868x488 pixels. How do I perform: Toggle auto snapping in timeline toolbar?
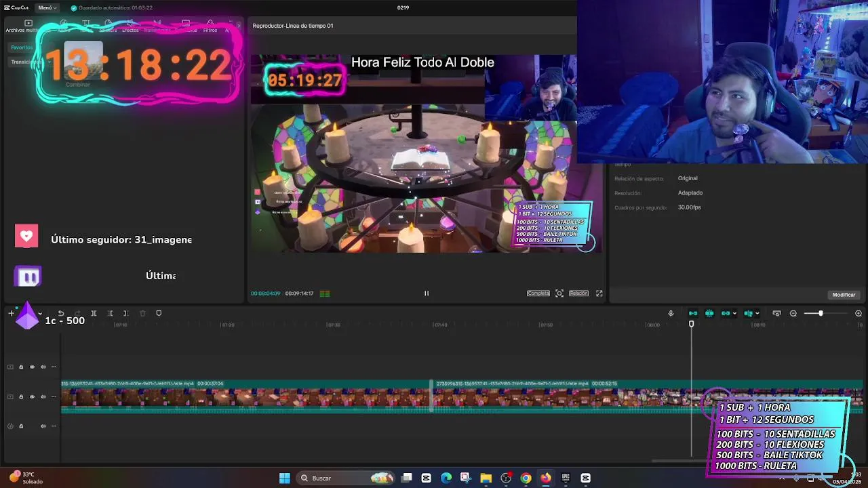coord(709,313)
